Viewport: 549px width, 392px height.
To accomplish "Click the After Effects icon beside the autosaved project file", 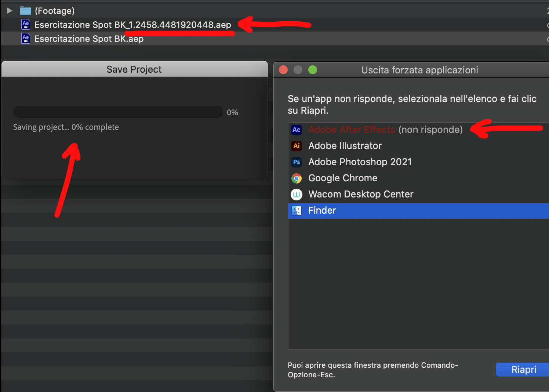I will pyautogui.click(x=25, y=25).
